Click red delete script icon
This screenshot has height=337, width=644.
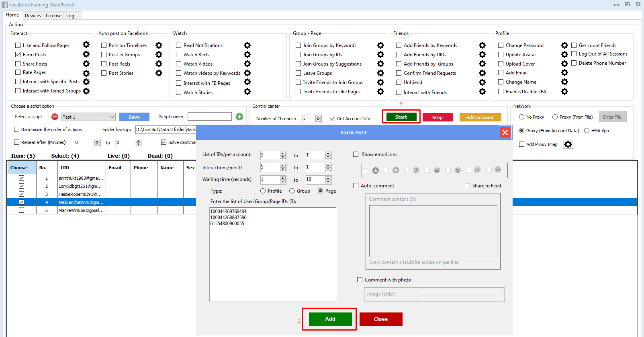[55, 117]
